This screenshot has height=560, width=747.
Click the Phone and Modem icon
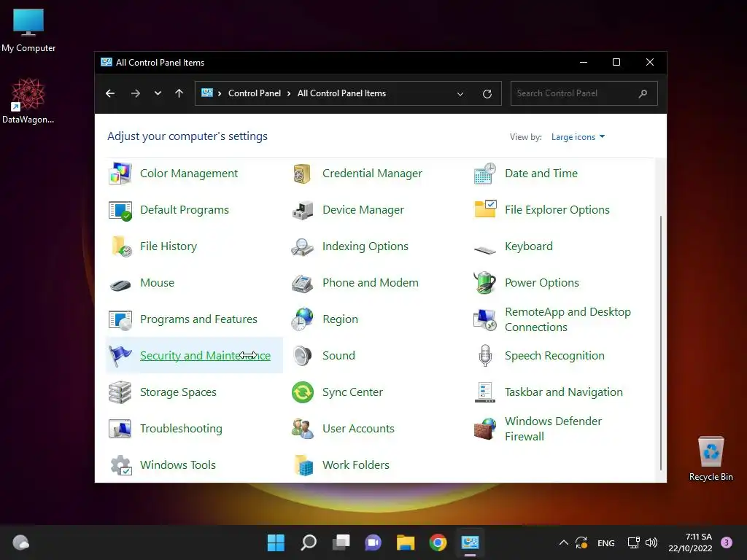(x=302, y=284)
